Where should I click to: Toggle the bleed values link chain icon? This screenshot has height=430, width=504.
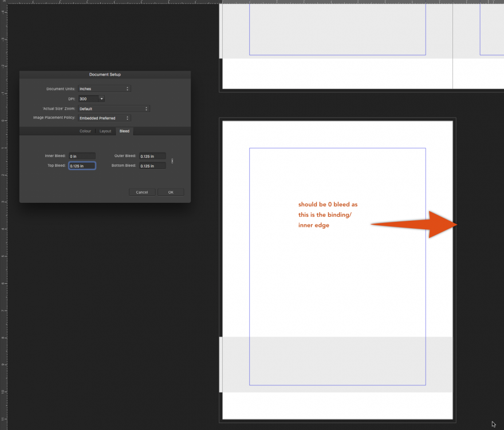[172, 161]
